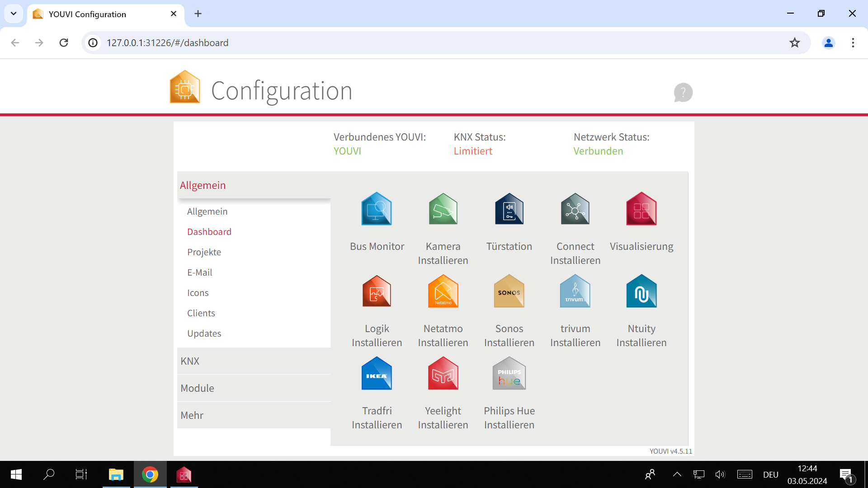Select the Allgemein submenu item
Image resolution: width=868 pixels, height=488 pixels.
(x=208, y=211)
